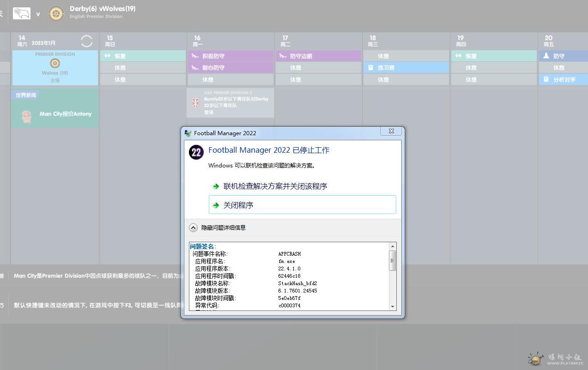Click the scrollbar thumb in the problem details box
This screenshot has height=370, width=588.
click(393, 261)
